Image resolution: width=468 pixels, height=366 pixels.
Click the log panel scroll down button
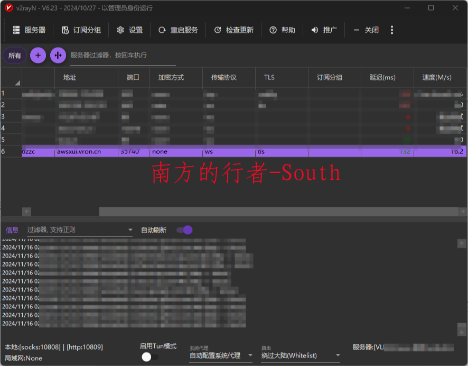(462, 331)
